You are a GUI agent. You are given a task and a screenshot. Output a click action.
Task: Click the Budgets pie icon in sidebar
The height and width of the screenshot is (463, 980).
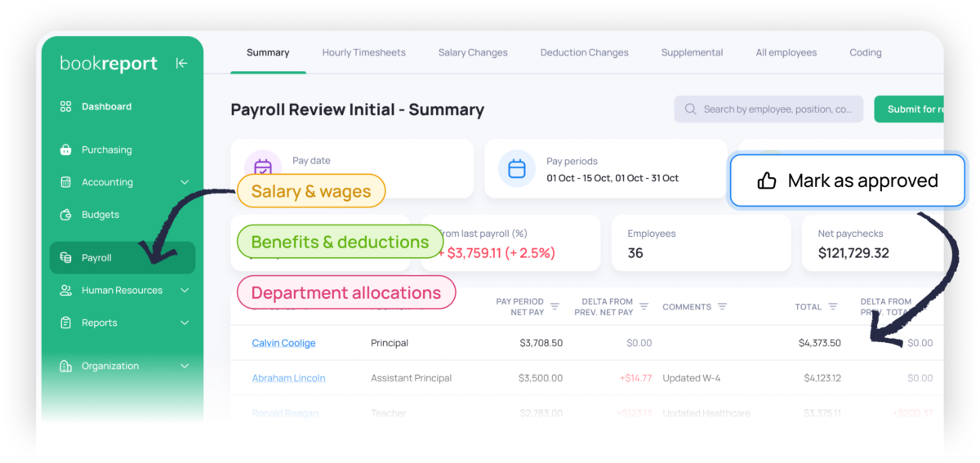(x=66, y=215)
